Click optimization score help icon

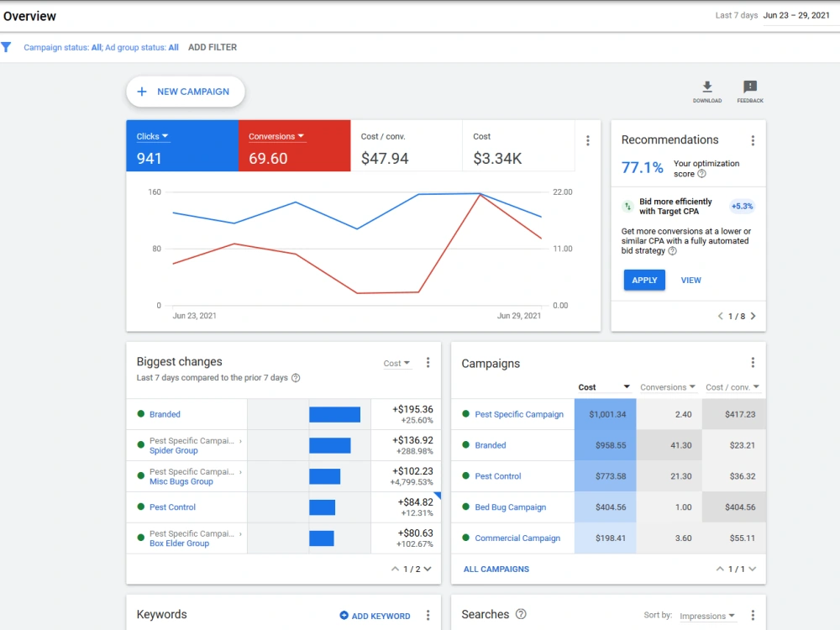pyautogui.click(x=701, y=174)
